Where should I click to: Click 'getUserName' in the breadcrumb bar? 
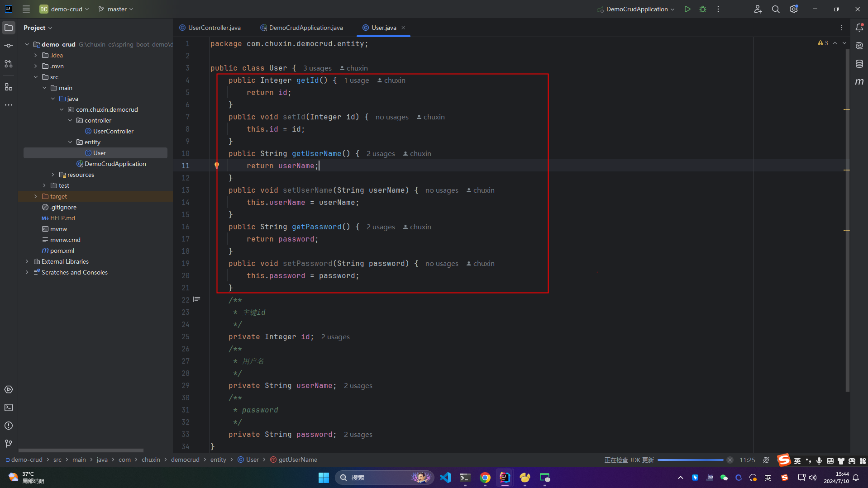(298, 460)
